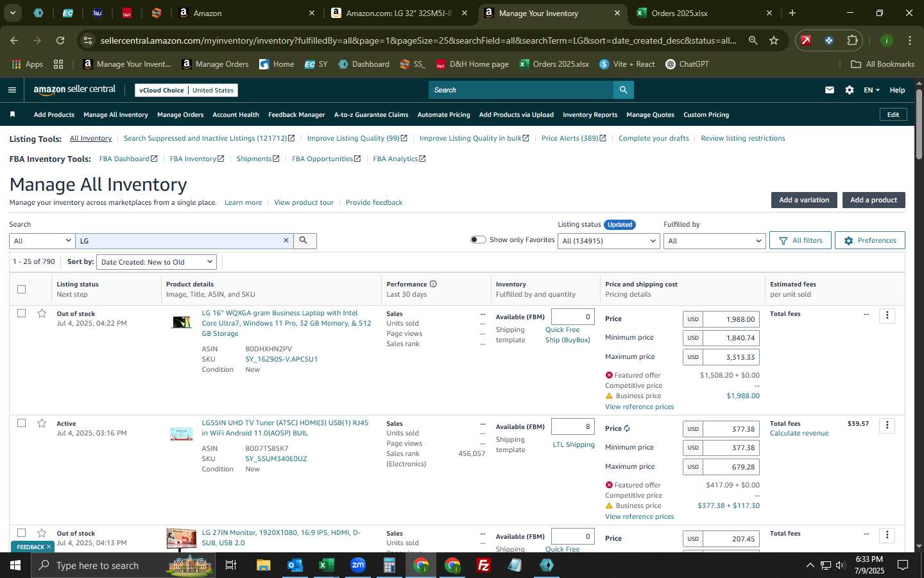Open All filters button
This screenshot has height=578, width=924.
tap(800, 240)
